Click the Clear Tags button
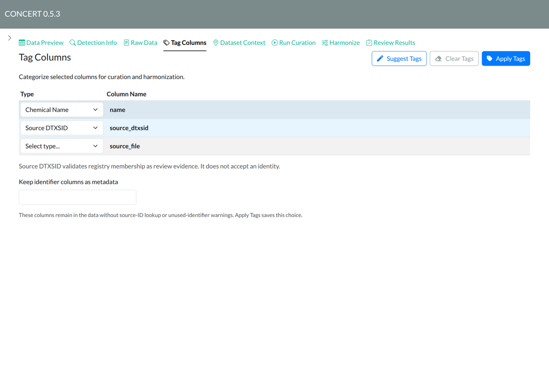The height and width of the screenshot is (392, 549). pyautogui.click(x=454, y=59)
